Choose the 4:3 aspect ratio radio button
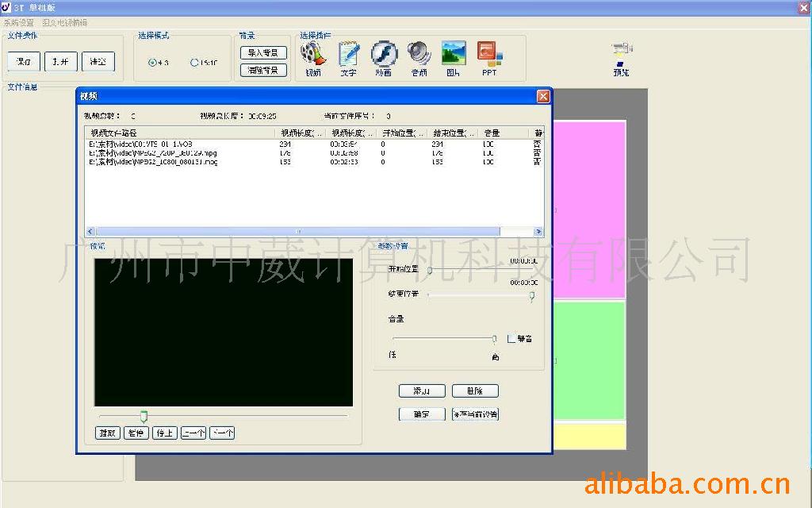Image resolution: width=812 pixels, height=508 pixels. pos(152,63)
